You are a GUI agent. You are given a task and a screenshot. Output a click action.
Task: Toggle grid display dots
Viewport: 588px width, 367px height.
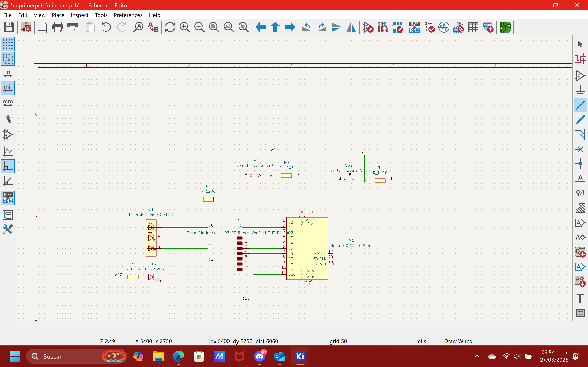click(8, 44)
